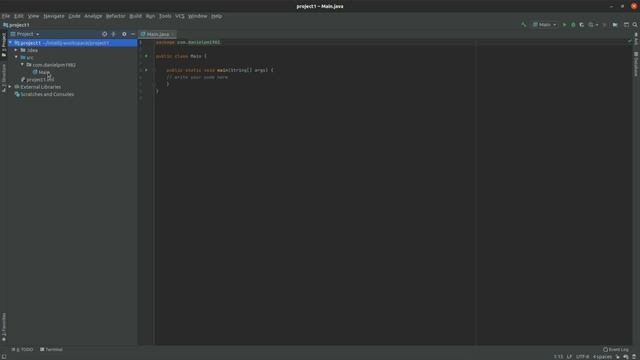Expand the .idea folder arrow
Screen dimensions: 640x360
(x=16, y=50)
